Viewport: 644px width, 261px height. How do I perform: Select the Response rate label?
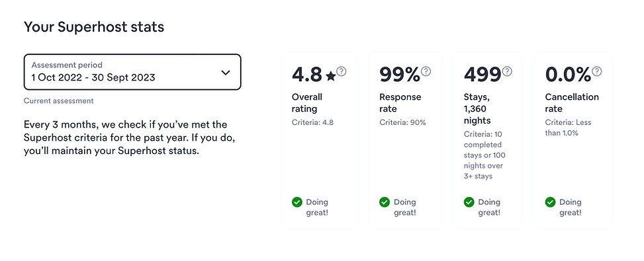pyautogui.click(x=400, y=103)
